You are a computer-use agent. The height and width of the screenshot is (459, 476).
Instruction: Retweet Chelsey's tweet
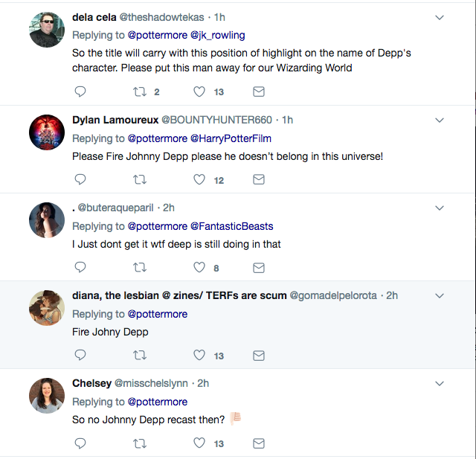(139, 443)
